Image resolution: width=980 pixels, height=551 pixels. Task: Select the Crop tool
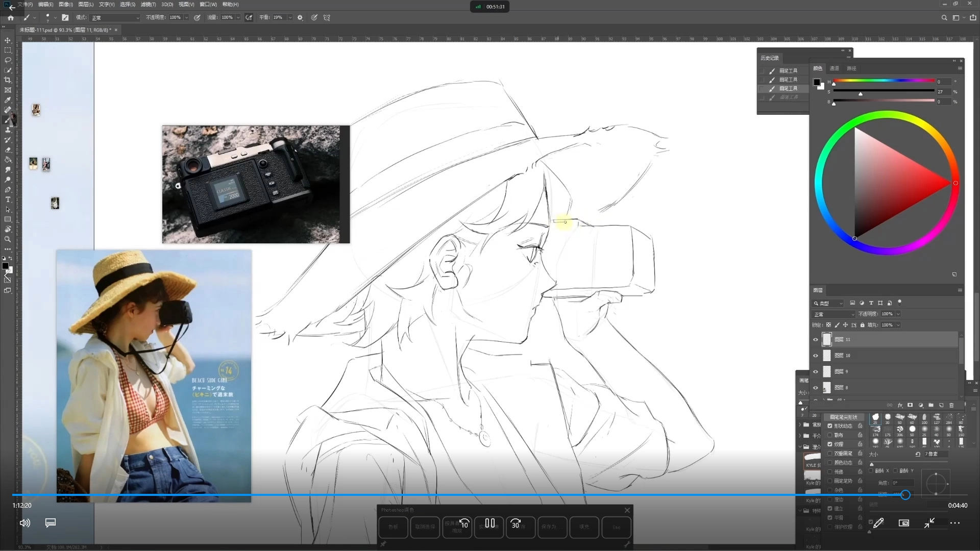click(x=8, y=80)
